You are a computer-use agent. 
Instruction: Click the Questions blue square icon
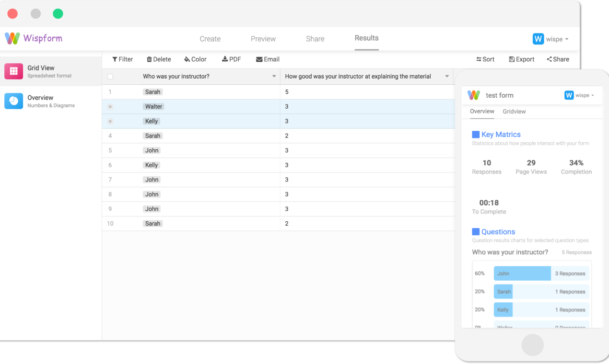[476, 232]
